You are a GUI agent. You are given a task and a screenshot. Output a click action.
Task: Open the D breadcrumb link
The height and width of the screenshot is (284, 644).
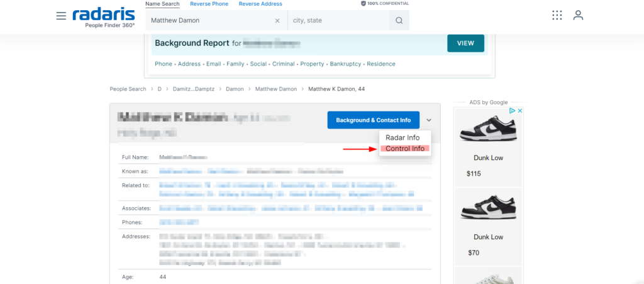(x=160, y=89)
